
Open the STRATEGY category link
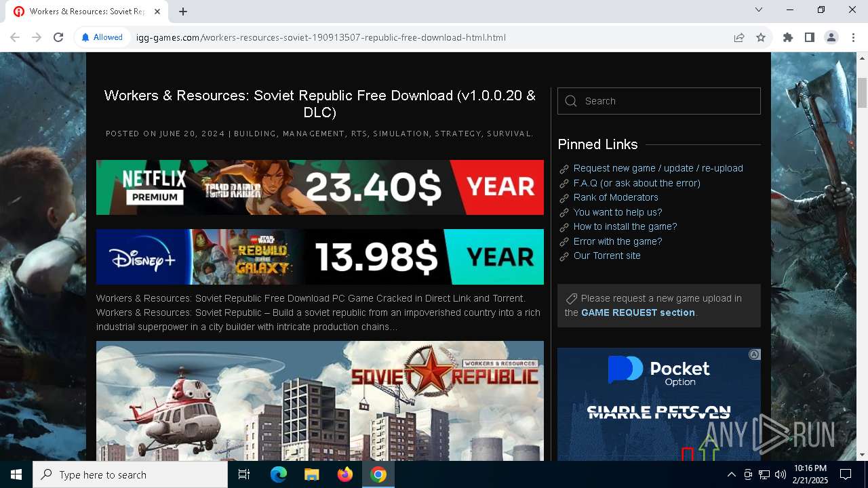coord(458,134)
